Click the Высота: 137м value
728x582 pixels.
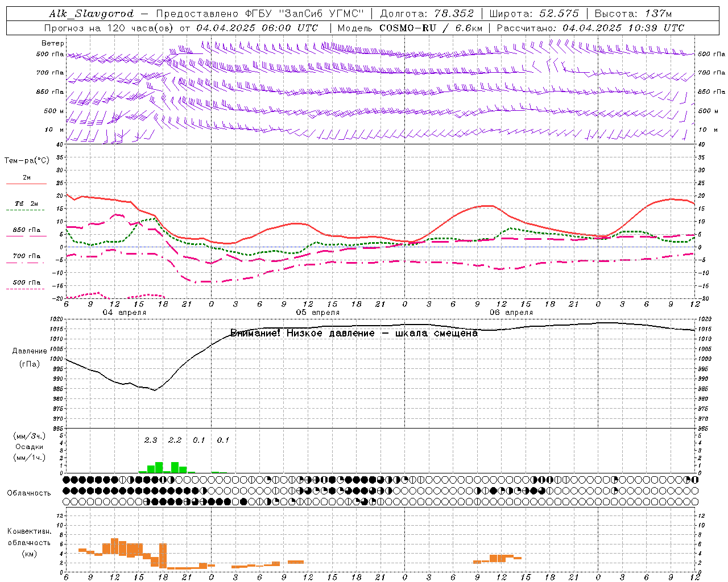tap(633, 14)
